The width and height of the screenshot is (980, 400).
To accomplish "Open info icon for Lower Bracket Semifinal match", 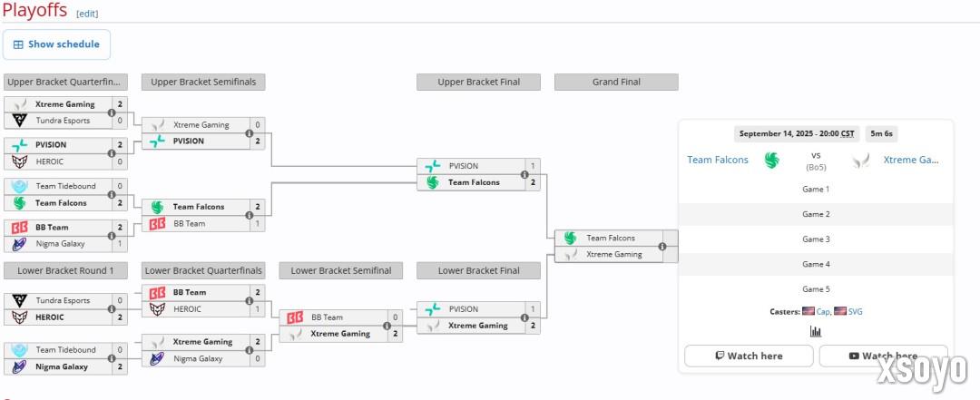I will tap(387, 326).
